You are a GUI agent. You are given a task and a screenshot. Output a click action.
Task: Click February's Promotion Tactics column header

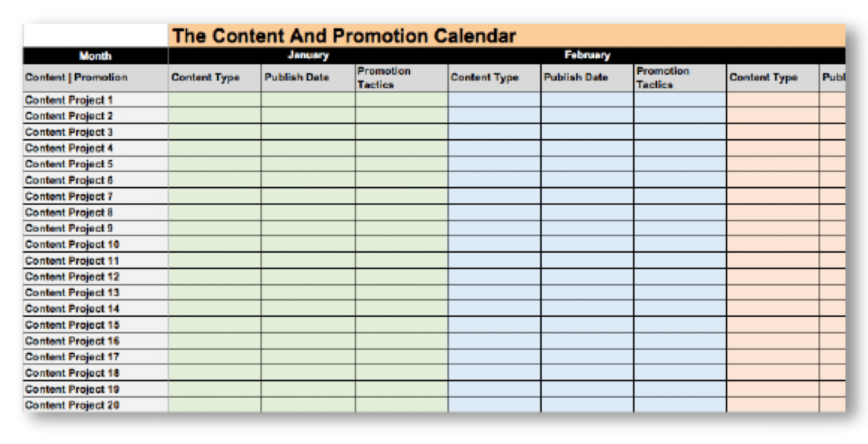coord(663,77)
